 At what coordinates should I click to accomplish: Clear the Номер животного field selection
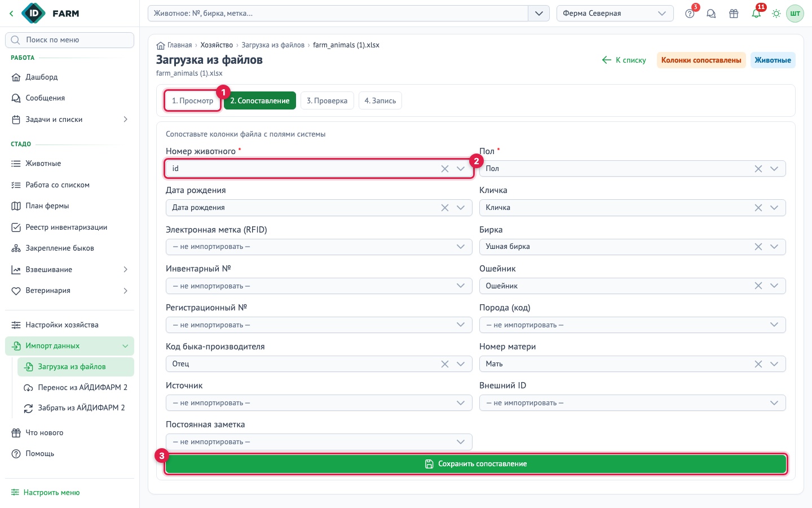445,169
